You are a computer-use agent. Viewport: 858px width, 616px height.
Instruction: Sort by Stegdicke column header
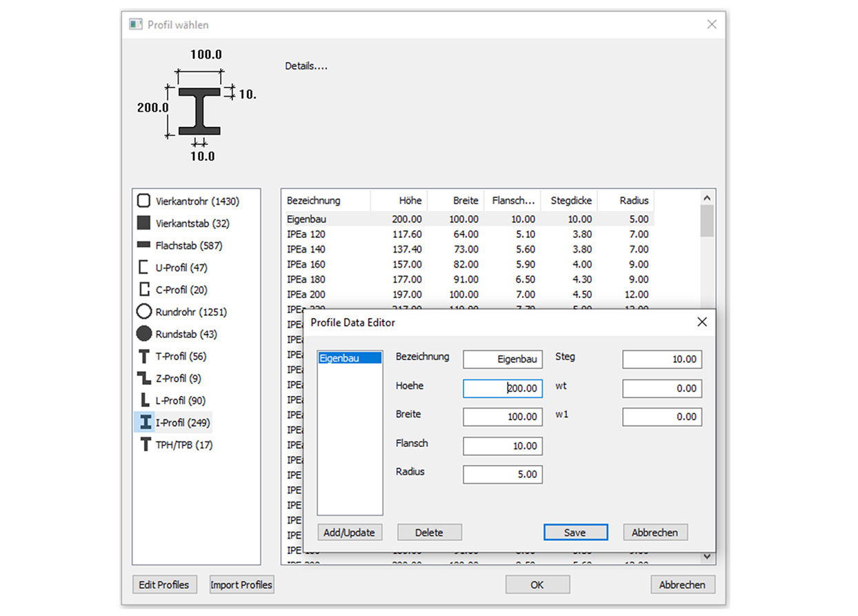[569, 201]
